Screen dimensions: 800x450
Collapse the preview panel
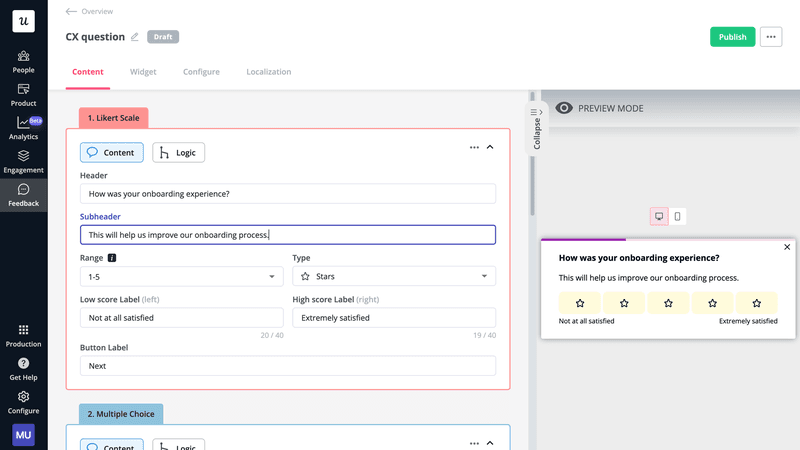[536, 129]
